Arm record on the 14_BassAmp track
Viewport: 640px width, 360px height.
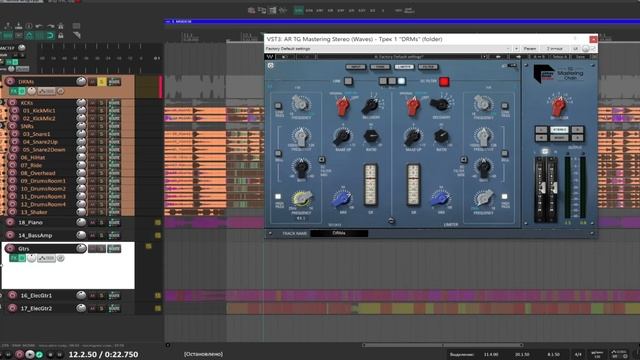10,236
